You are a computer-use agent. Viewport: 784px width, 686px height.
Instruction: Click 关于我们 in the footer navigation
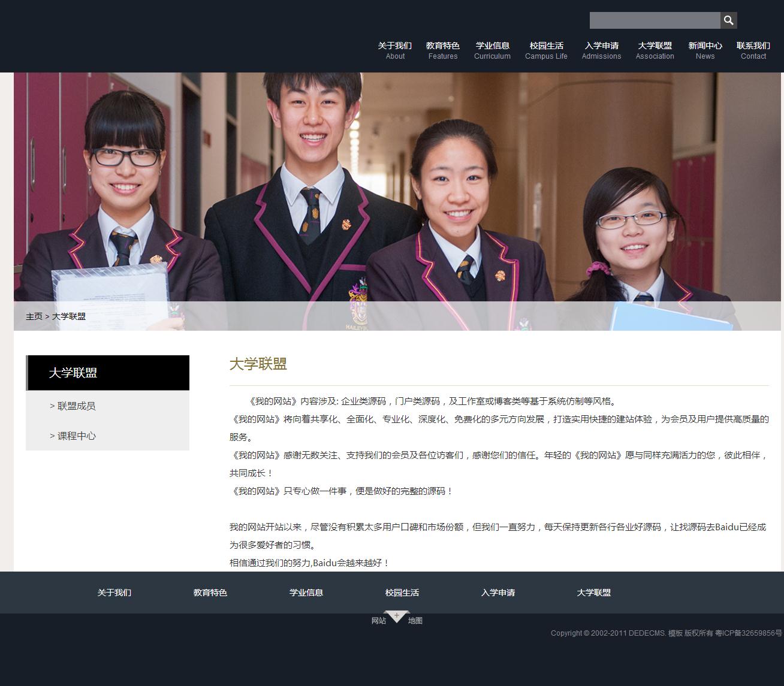114,593
